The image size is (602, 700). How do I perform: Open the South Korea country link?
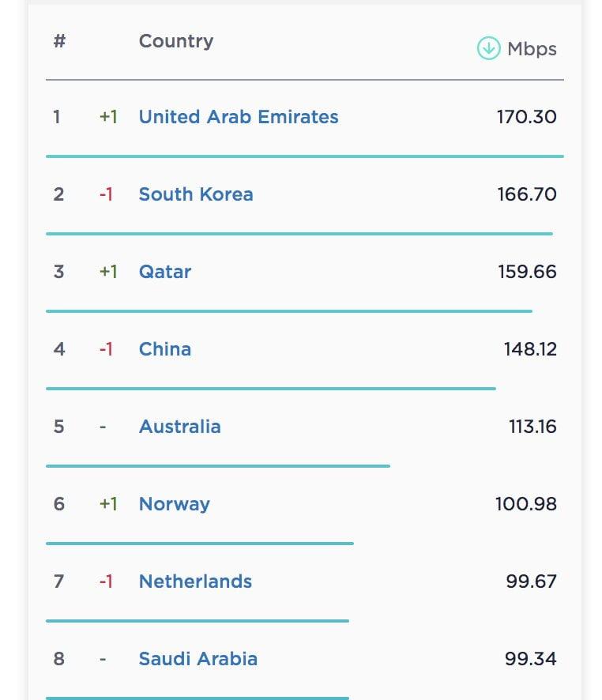click(196, 194)
